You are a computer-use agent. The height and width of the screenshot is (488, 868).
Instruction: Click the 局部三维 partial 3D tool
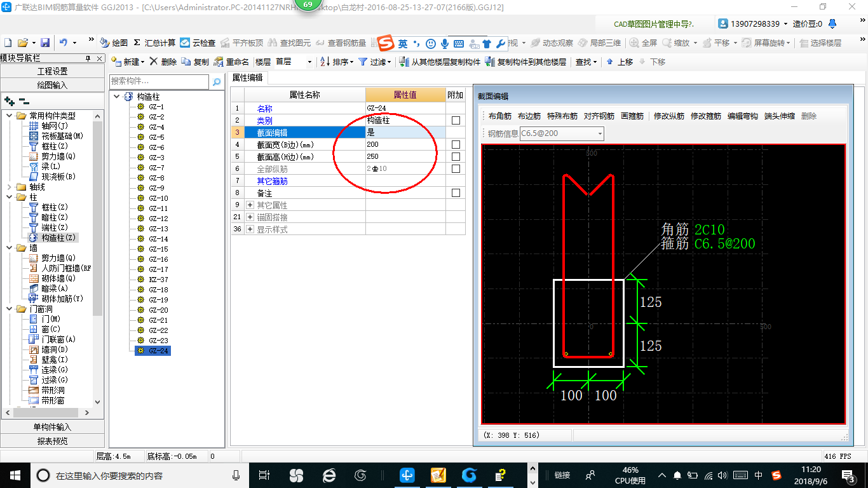(x=599, y=43)
